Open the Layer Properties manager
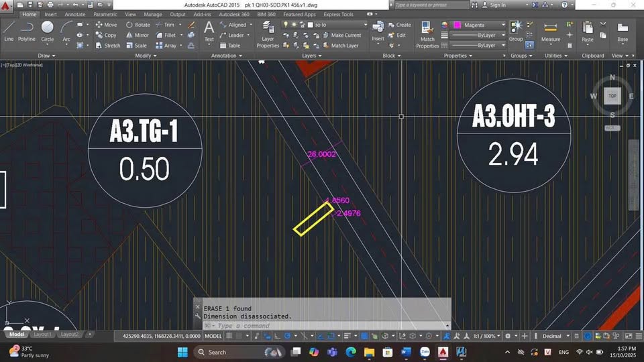The width and height of the screenshot is (644, 362). tap(268, 34)
